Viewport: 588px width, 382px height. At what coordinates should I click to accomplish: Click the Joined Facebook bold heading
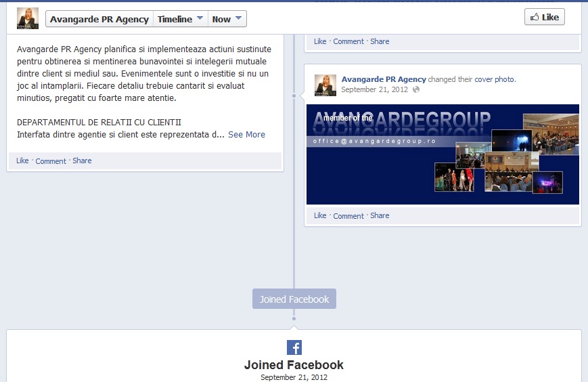coord(294,365)
